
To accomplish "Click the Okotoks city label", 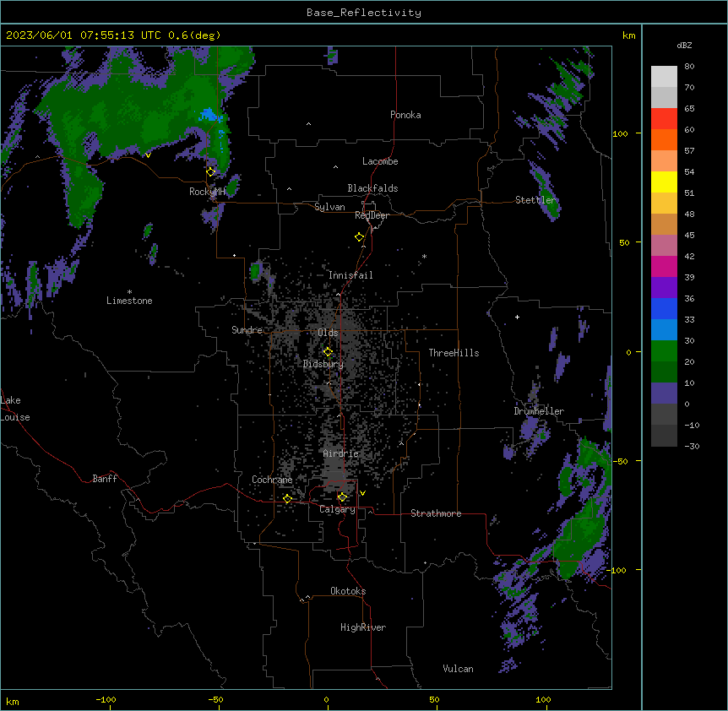I will coord(348,591).
